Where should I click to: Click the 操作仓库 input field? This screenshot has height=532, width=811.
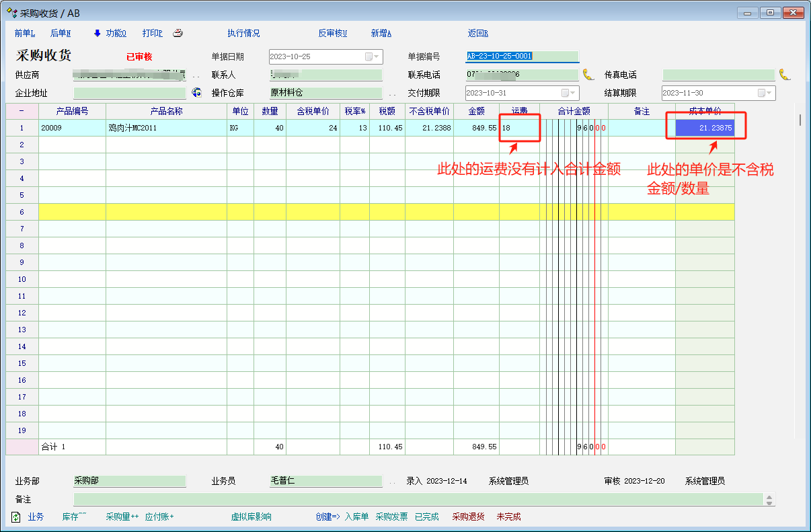(x=325, y=93)
